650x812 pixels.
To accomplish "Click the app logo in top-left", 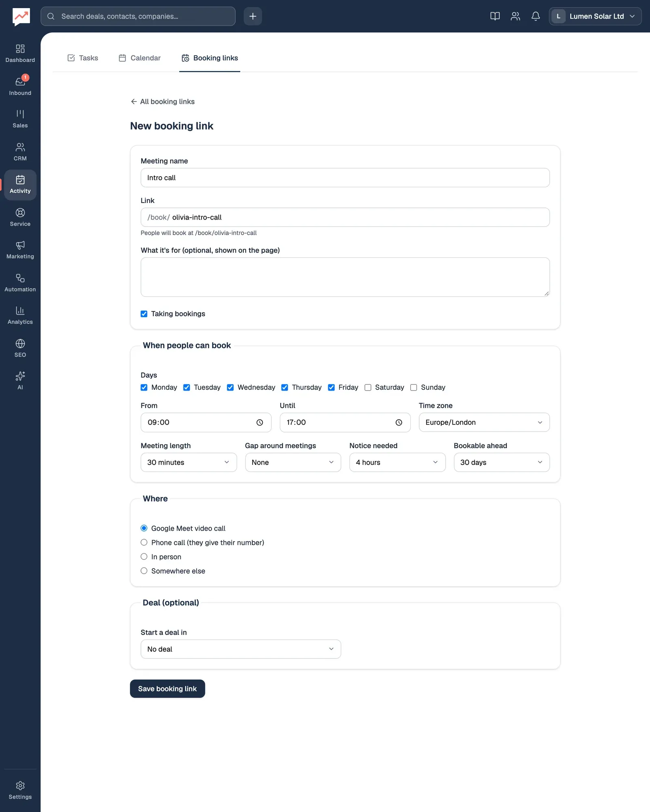I will click(21, 17).
